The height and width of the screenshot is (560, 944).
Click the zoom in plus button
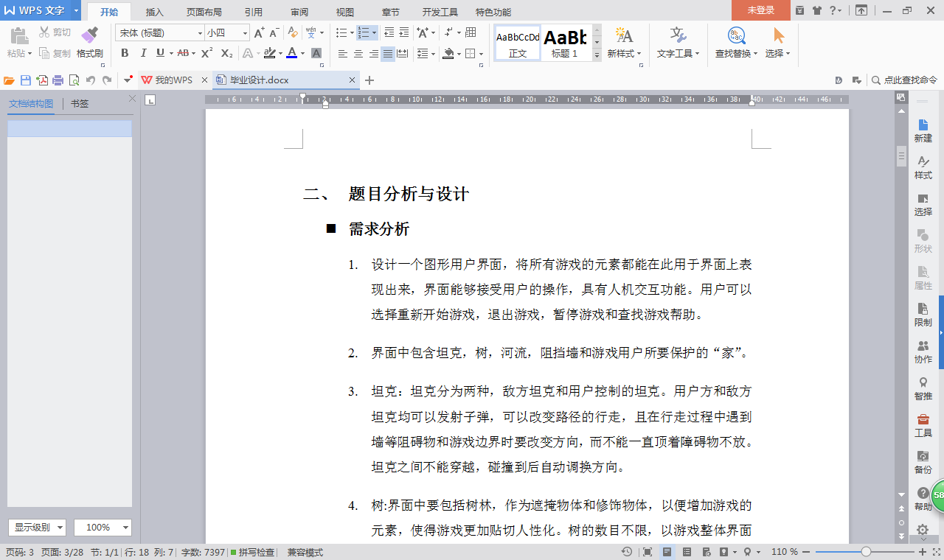(923, 552)
